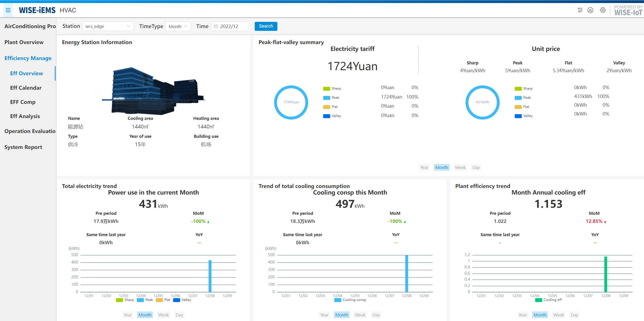This screenshot has height=321, width=644.
Task: Select Month in cooling consumption trend
Action: pyautogui.click(x=341, y=315)
